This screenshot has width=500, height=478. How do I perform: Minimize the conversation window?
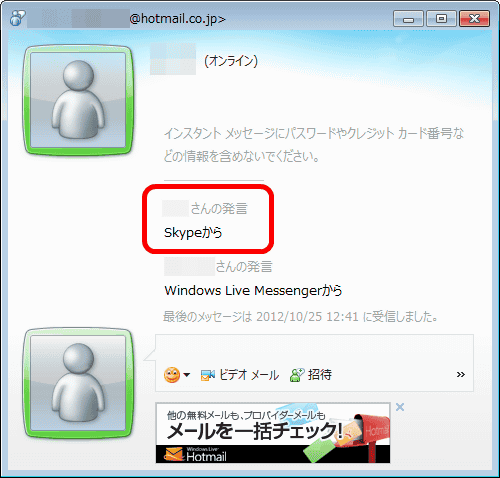click(408, 19)
